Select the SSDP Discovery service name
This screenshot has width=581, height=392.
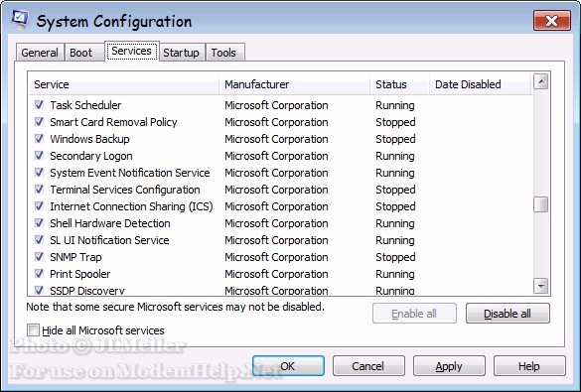(x=87, y=291)
